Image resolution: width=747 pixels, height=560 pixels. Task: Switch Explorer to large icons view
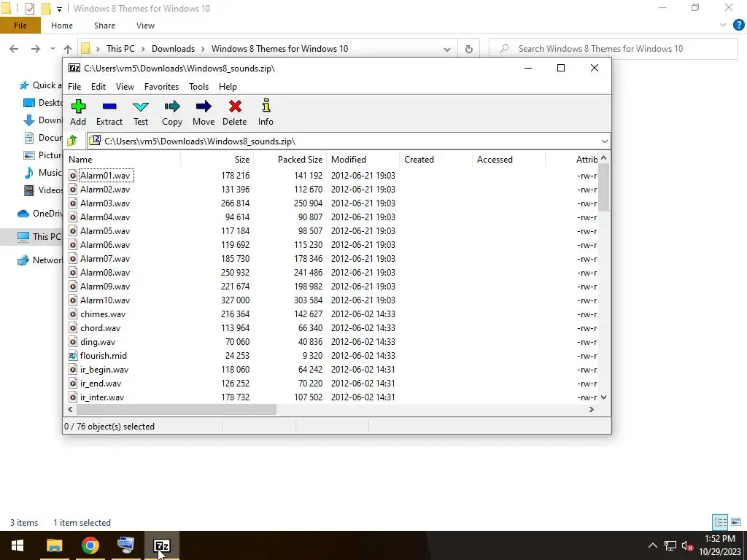(736, 522)
